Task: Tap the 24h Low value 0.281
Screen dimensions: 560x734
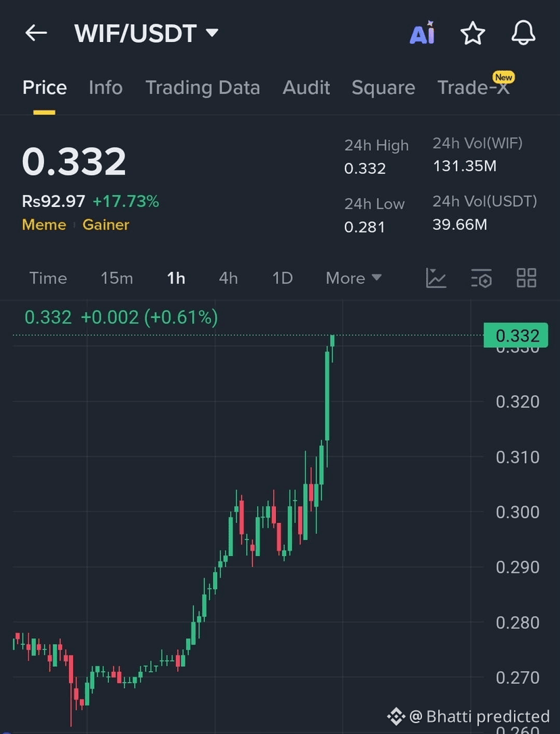Action: point(365,227)
